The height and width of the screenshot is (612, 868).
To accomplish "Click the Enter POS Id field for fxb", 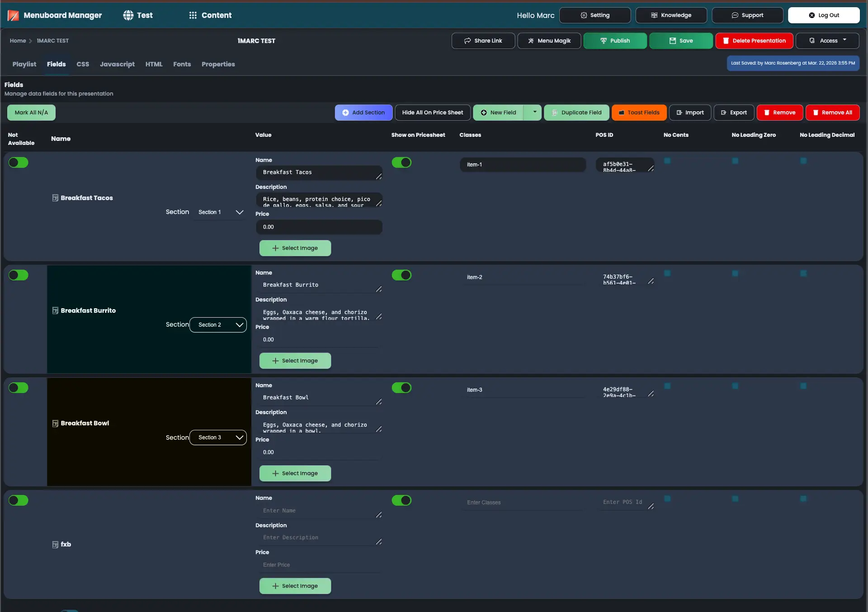I will click(x=625, y=503).
